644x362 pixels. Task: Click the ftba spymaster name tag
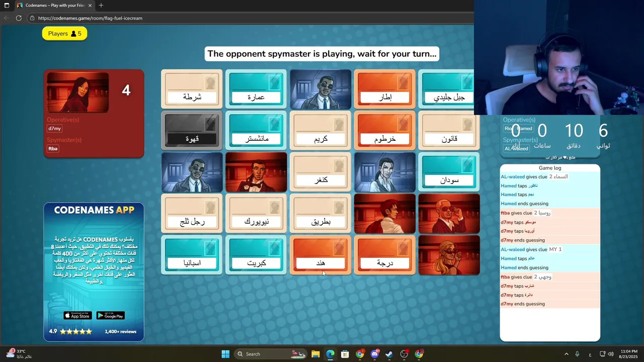pyautogui.click(x=53, y=149)
